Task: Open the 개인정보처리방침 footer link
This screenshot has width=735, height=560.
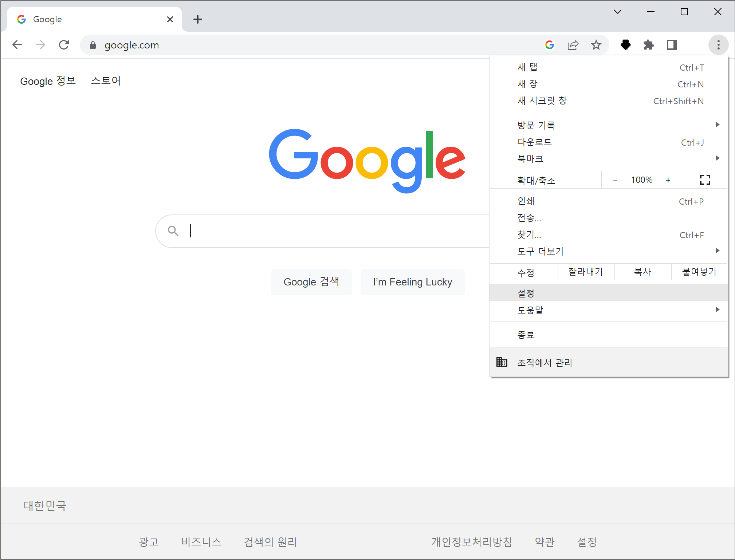Action: 472,542
